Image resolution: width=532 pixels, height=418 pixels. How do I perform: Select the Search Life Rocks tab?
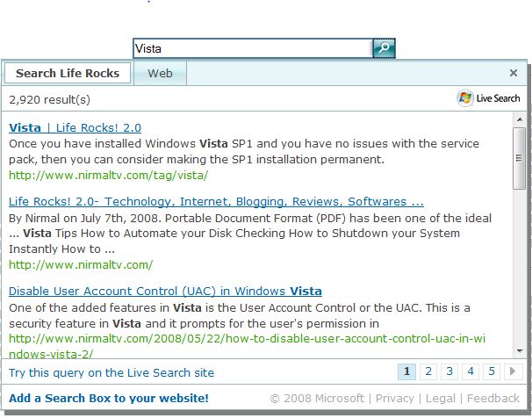click(x=68, y=73)
